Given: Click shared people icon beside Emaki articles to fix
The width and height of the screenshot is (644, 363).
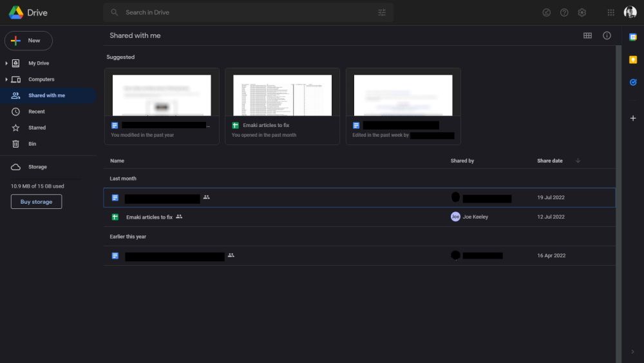Looking at the screenshot, I should pyautogui.click(x=179, y=216).
